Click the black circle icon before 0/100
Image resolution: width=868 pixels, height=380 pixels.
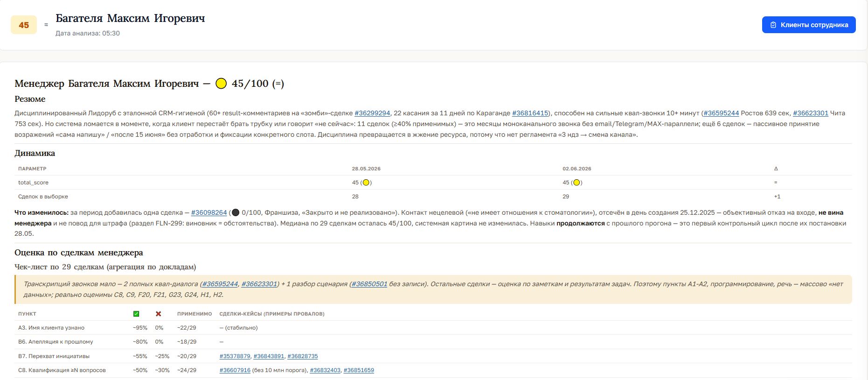pos(236,212)
